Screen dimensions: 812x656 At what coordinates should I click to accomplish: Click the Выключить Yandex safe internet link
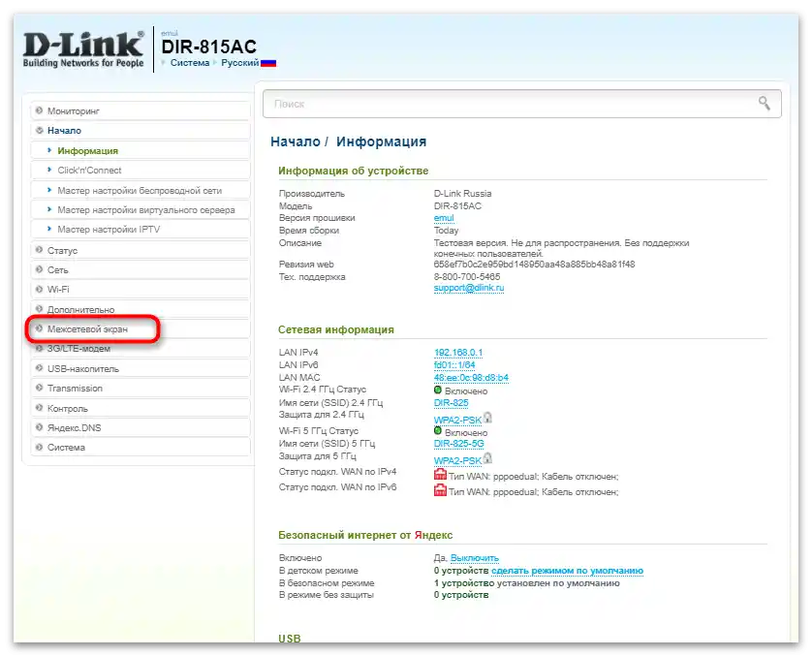coord(475,558)
